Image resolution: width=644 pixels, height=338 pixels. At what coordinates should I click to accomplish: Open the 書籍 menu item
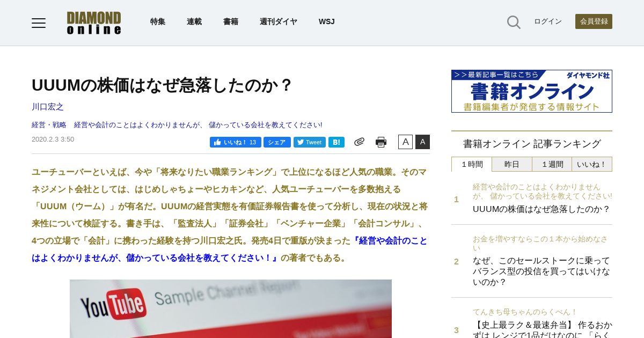(231, 21)
